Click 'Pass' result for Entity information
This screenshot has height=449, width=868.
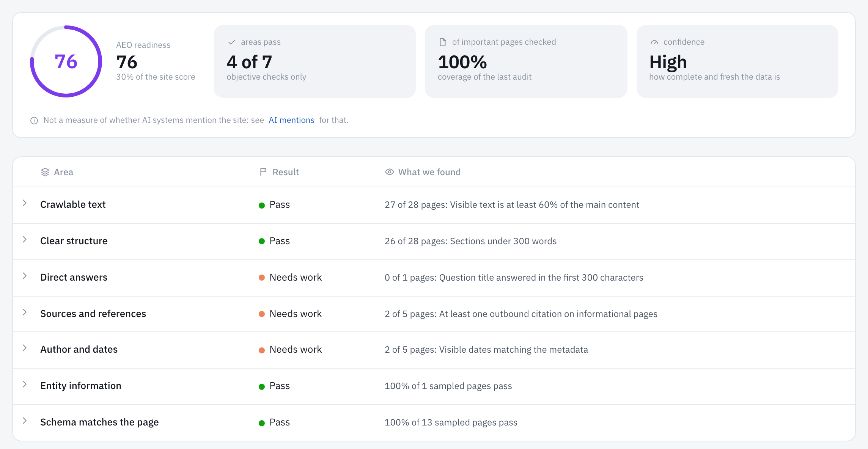click(280, 386)
